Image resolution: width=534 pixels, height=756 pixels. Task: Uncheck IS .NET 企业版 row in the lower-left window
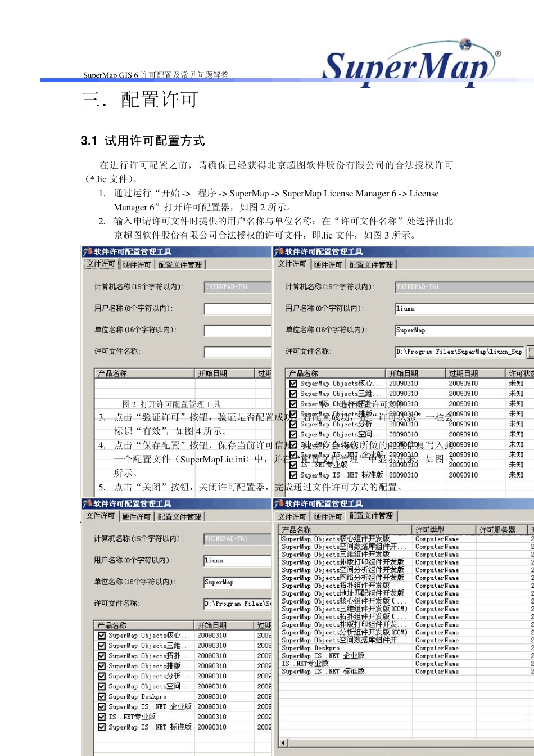coord(102,706)
